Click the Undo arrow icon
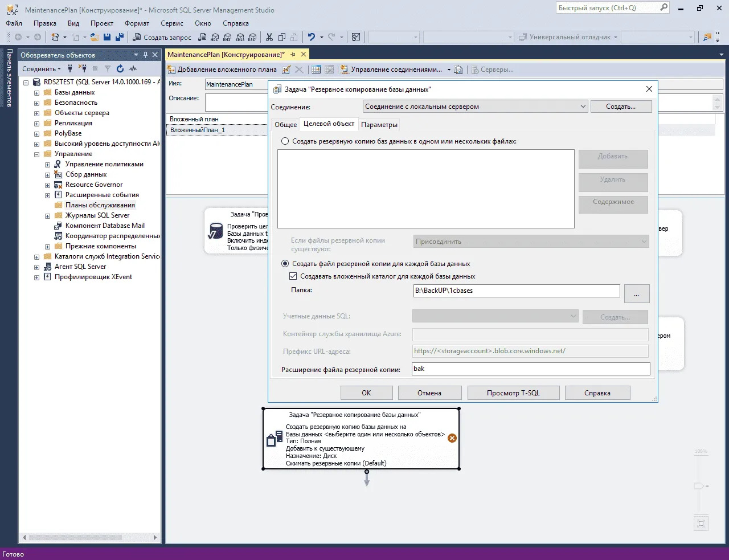 (x=311, y=37)
